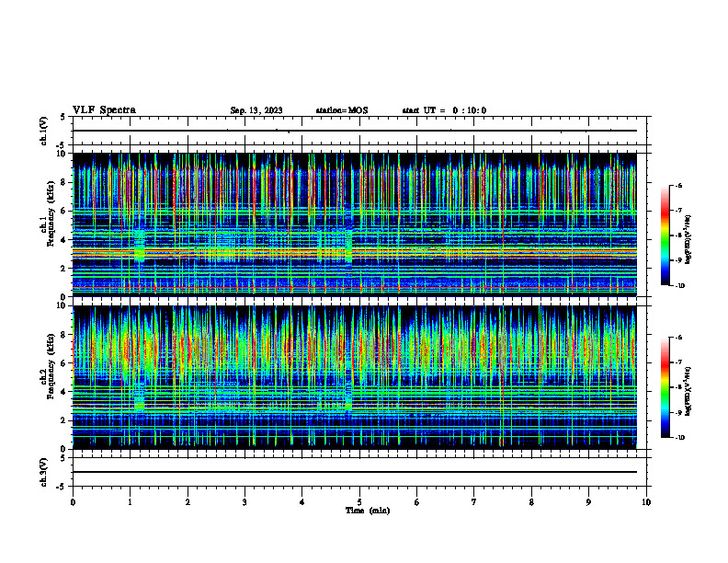Screen dimensions: 728x563
Task: Click the "6" kHz tick of ch.2 spectrogram
Action: (x=64, y=363)
